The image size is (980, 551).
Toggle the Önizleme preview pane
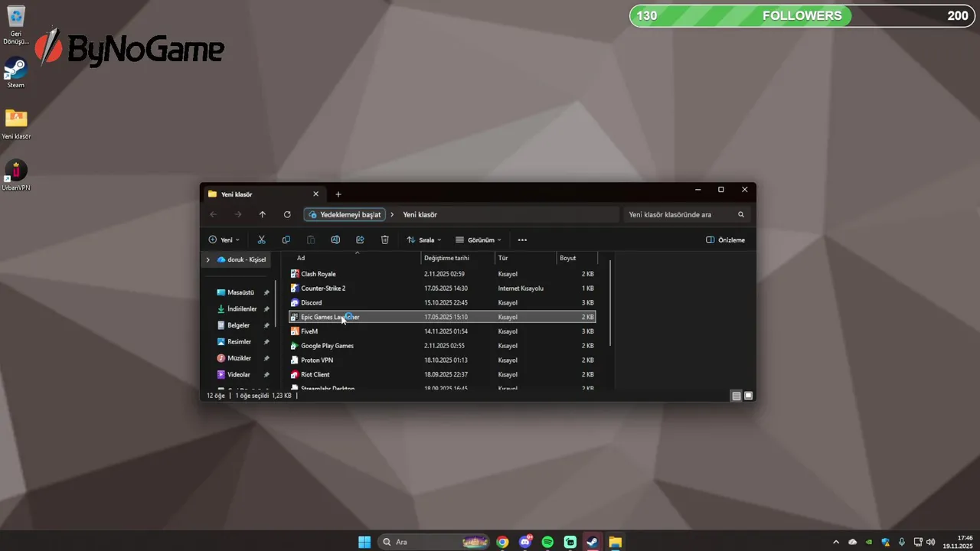pyautogui.click(x=725, y=240)
